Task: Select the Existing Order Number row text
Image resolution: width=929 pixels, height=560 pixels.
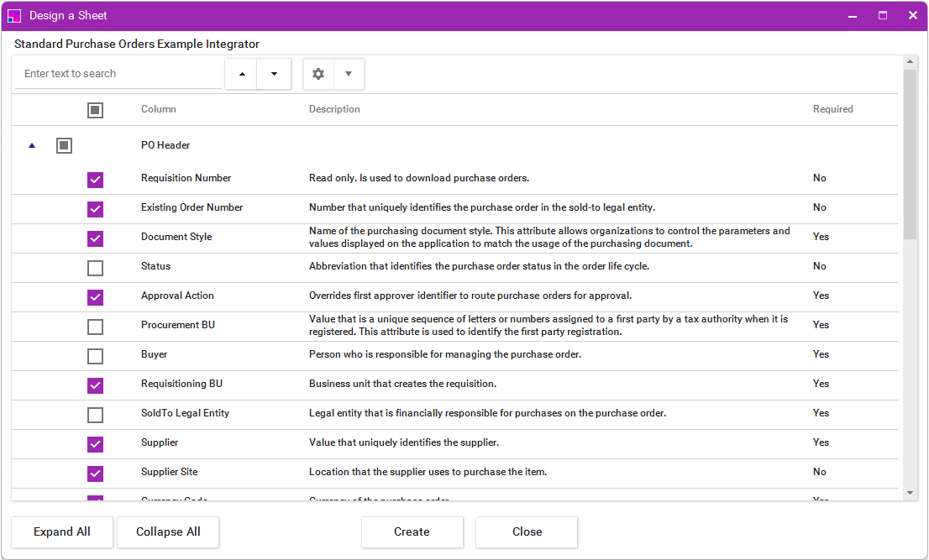Action: tap(192, 207)
